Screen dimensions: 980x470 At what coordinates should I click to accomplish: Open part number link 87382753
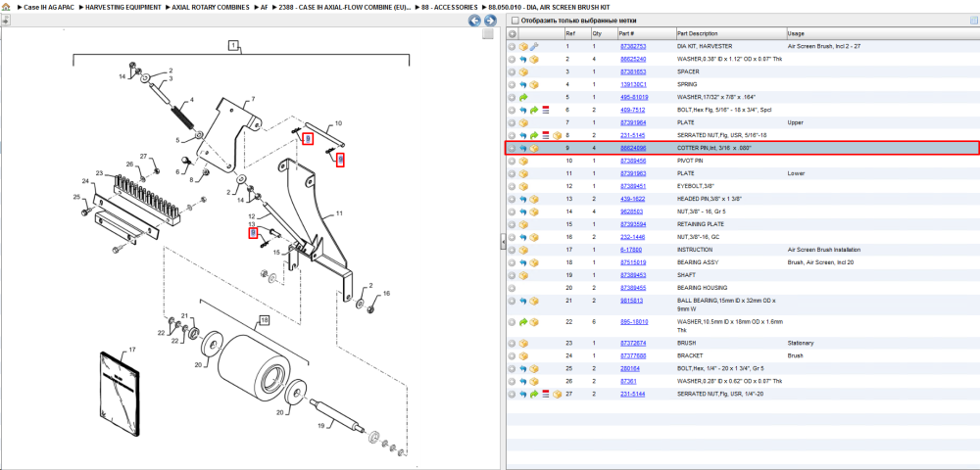tap(632, 47)
